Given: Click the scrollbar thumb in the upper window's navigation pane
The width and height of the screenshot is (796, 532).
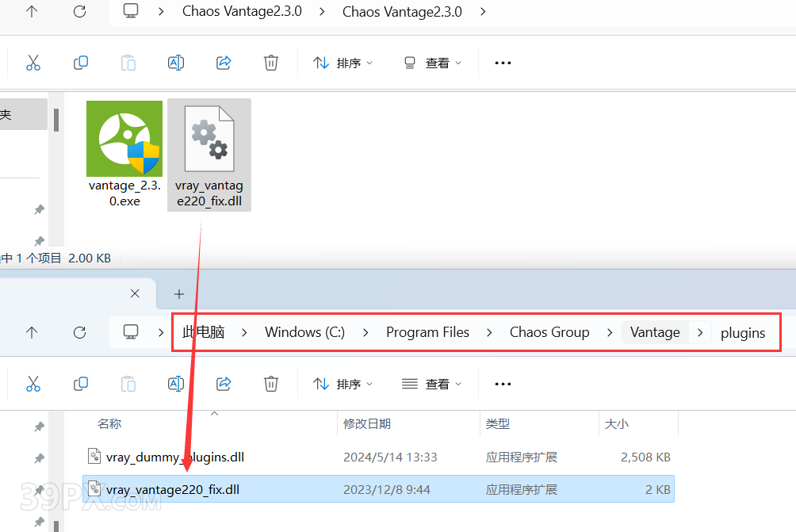Looking at the screenshot, I should coord(55,120).
